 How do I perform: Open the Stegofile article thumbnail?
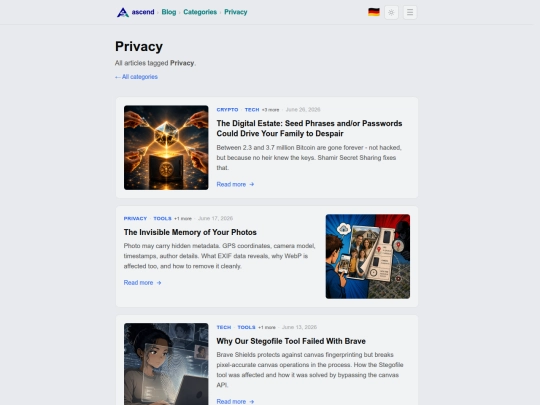[166, 364]
